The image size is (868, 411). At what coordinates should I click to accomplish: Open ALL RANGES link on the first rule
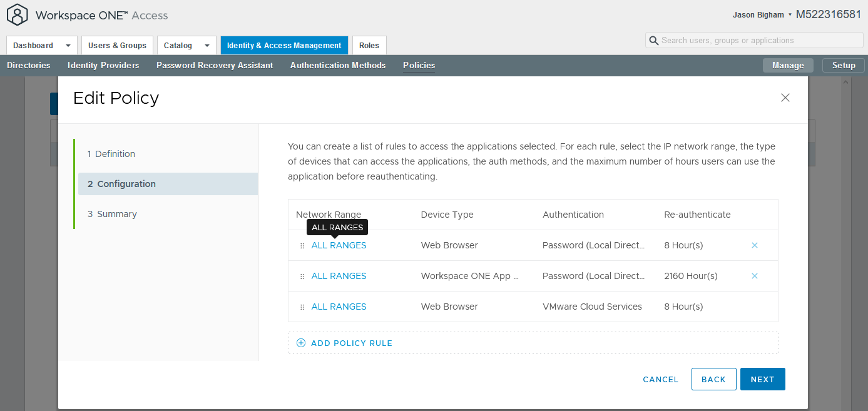[339, 245]
